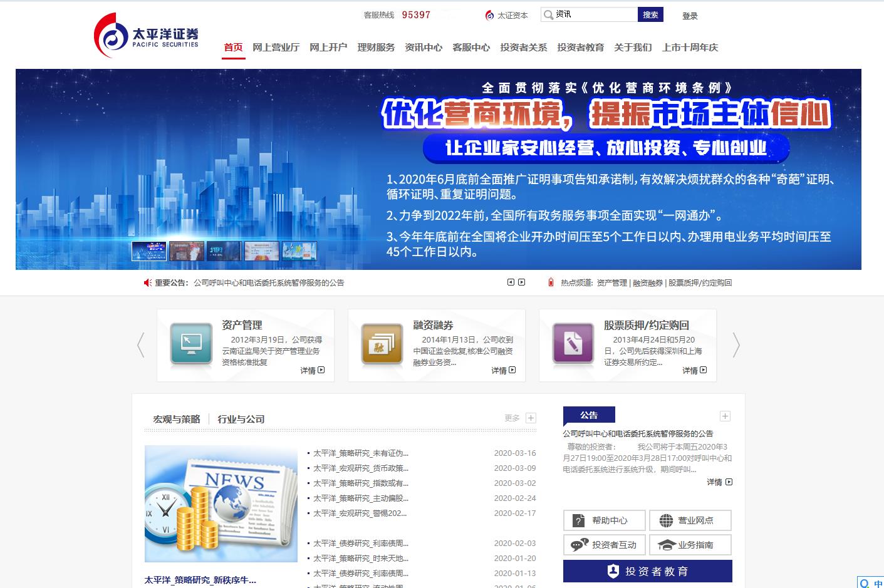Switch to the 行业与公司 tab
Viewport: 884px width, 588px height.
(241, 419)
